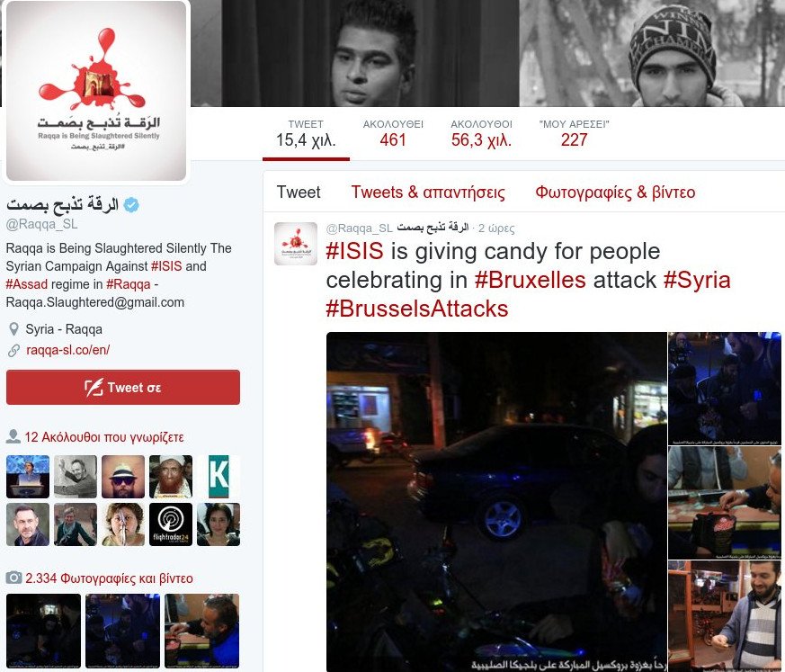Open the 2.334 Φωτογραφίες και βίντεο link

click(109, 578)
